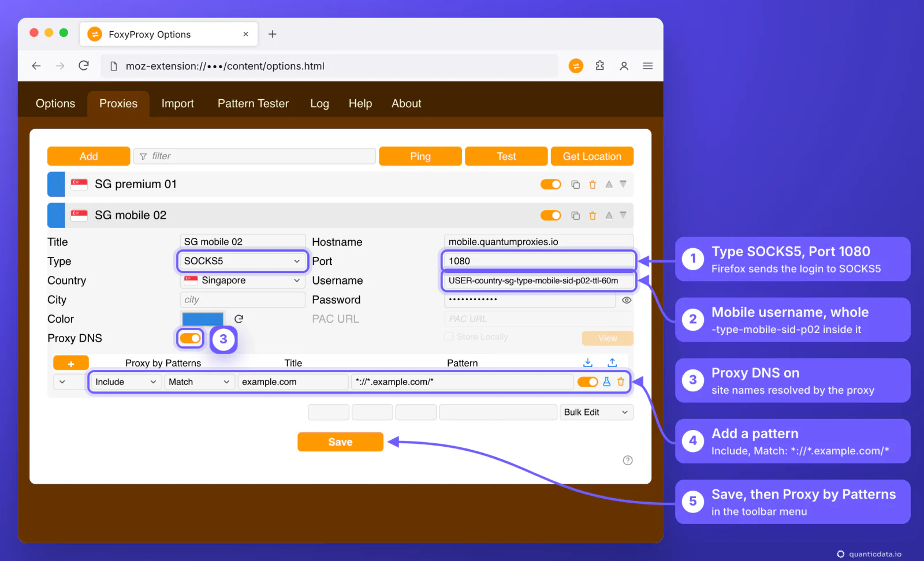Switch to the Import tab
This screenshot has height=561, width=924.
[177, 104]
